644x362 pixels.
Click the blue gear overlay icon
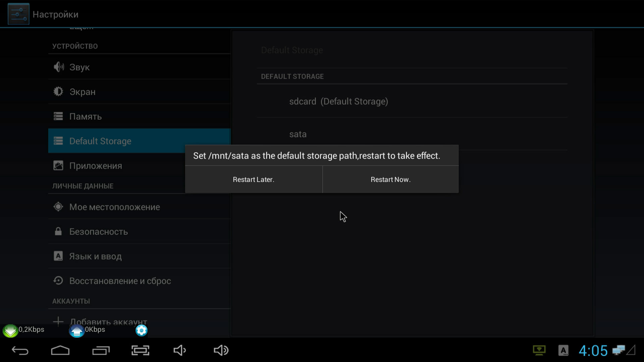[141, 330]
